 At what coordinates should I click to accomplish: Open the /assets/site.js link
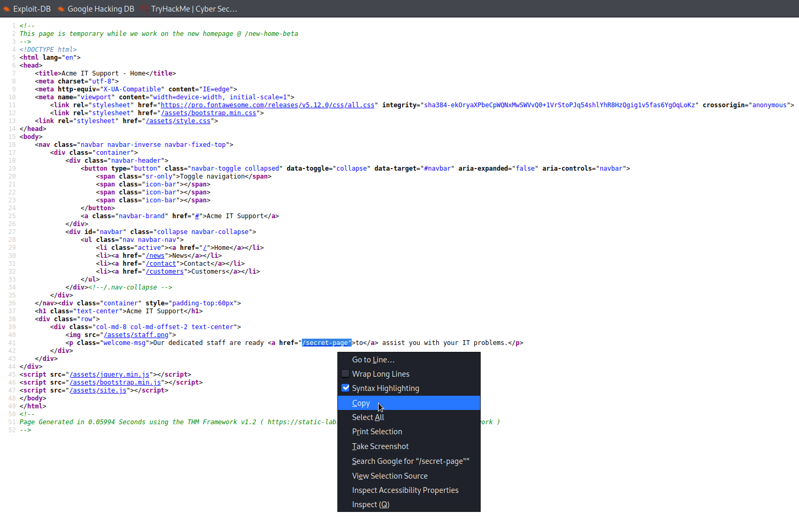pyautogui.click(x=98, y=390)
